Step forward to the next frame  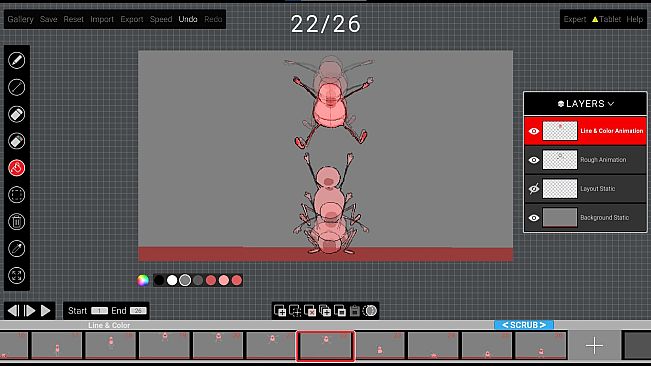pos(29,310)
